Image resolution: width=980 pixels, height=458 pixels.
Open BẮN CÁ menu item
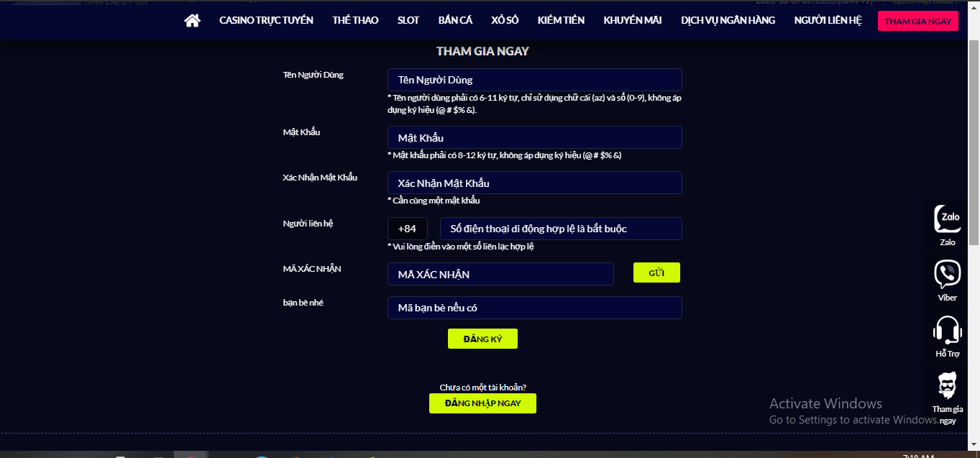(x=455, y=21)
